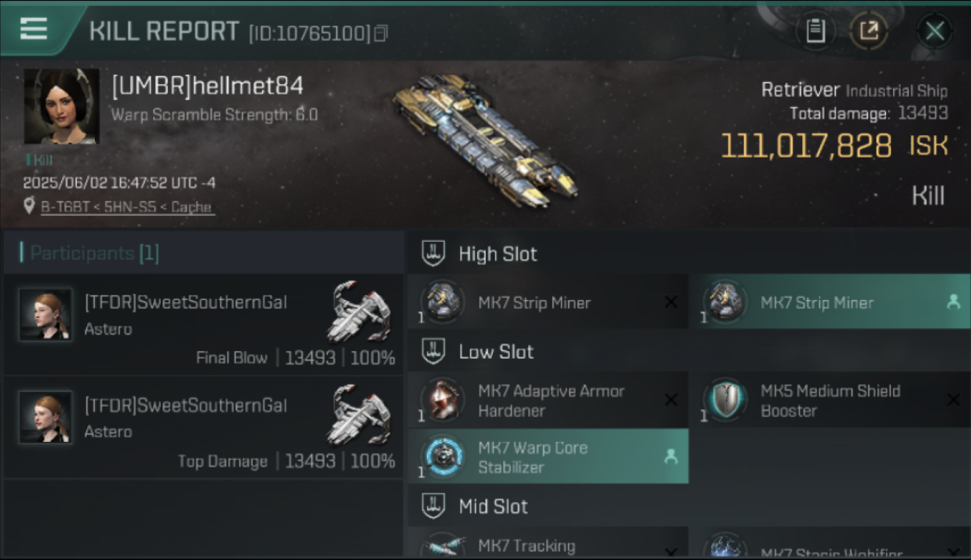Select the destroyed MK7 Strip Miner module
The width and height of the screenshot is (971, 560).
pos(548,302)
